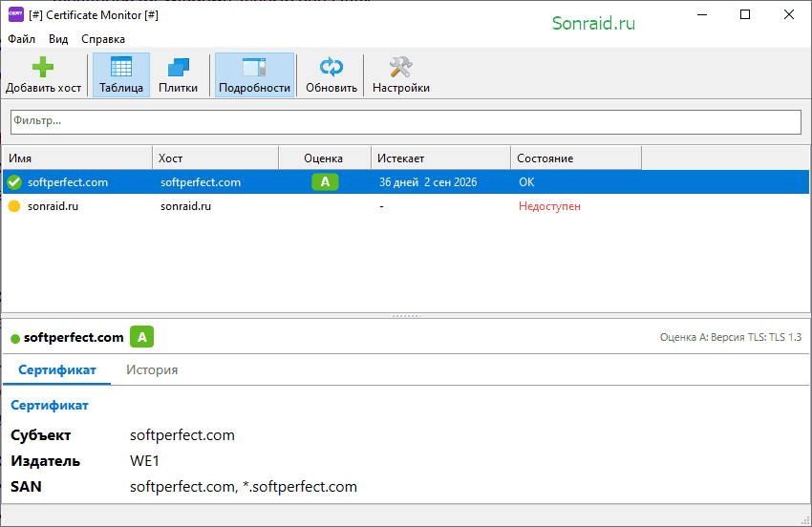
Task: Sort by Истекает column header
Action: pos(440,158)
